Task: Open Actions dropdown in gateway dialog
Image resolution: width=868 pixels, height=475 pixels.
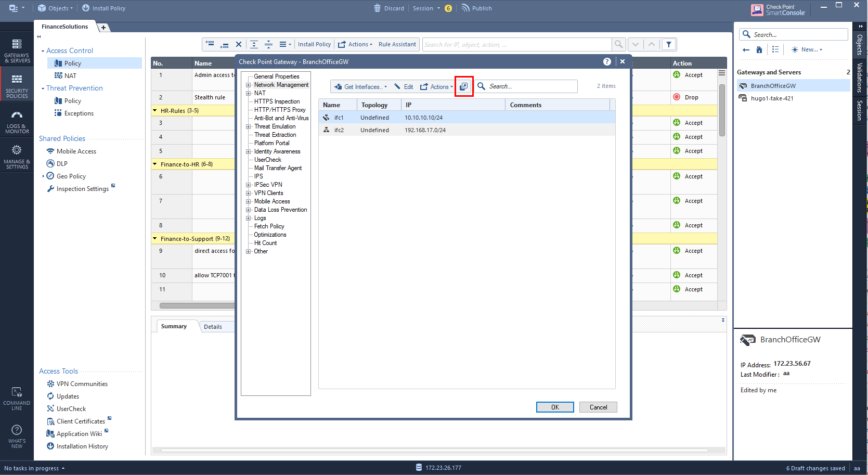Action: click(436, 87)
